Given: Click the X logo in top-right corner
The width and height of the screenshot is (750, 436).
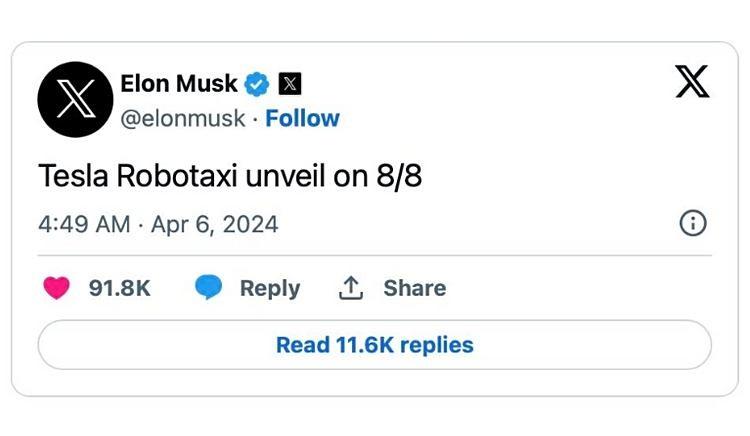Looking at the screenshot, I should click(x=692, y=82).
